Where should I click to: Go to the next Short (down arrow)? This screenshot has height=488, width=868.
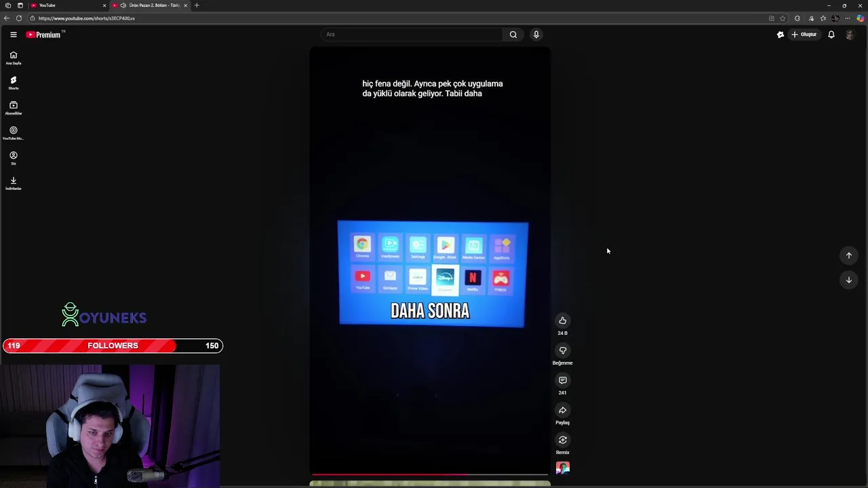click(848, 280)
